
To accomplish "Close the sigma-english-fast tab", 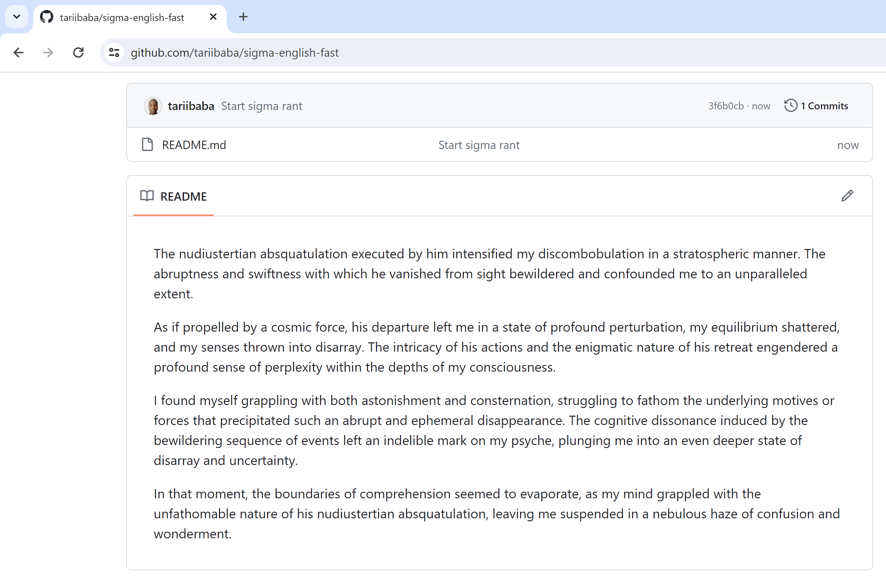I will 213,17.
